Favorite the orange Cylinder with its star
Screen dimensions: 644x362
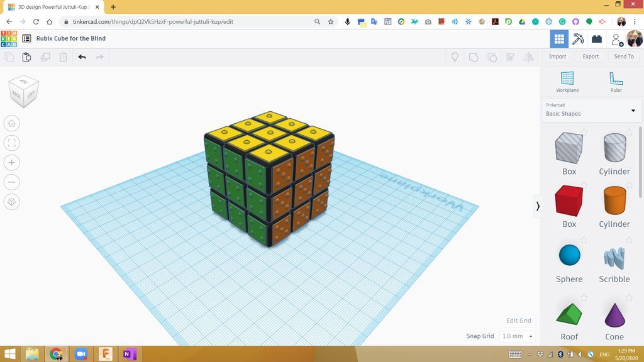pos(629,185)
